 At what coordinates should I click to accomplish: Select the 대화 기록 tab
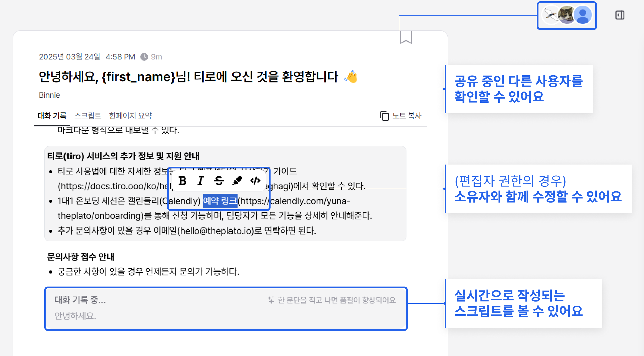pyautogui.click(x=52, y=116)
